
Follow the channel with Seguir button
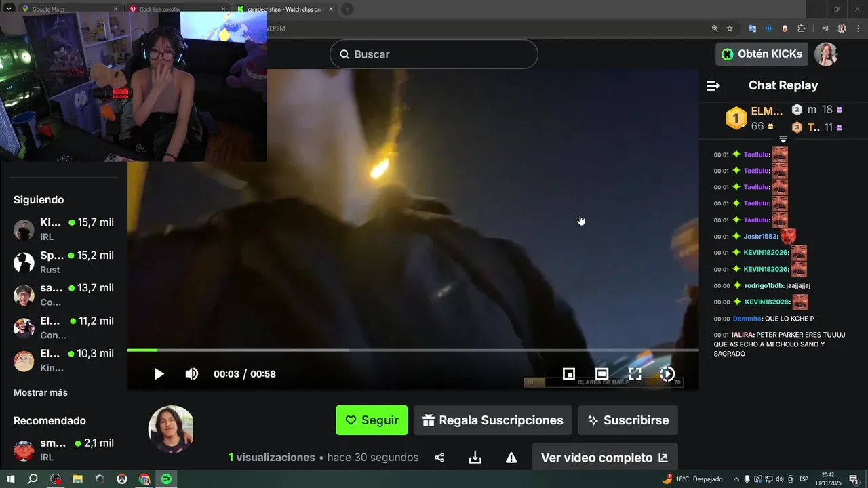point(372,420)
